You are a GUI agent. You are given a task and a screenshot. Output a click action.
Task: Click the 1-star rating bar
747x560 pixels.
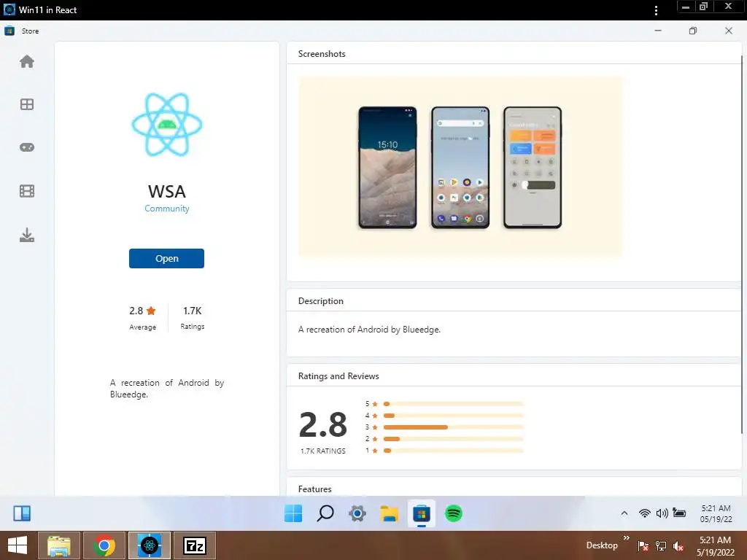click(453, 451)
